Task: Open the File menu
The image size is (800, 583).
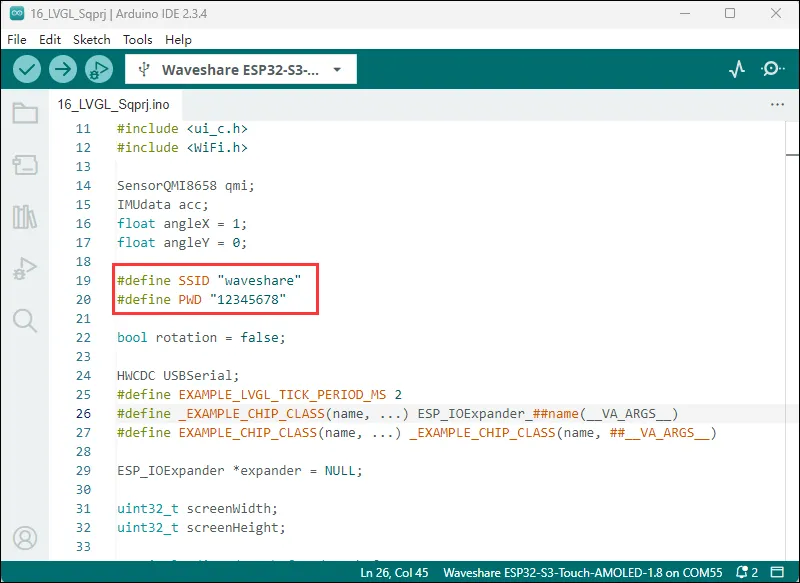Action: (17, 40)
